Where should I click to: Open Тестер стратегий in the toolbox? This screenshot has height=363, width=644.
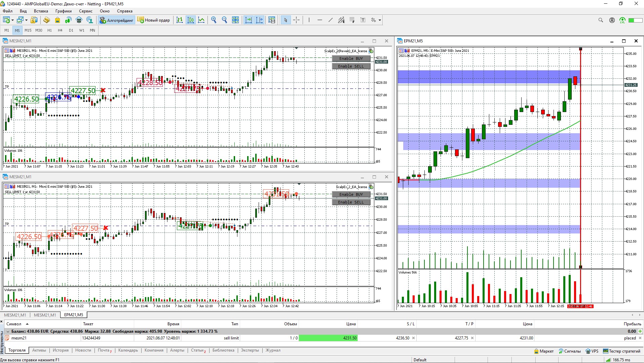(621, 351)
